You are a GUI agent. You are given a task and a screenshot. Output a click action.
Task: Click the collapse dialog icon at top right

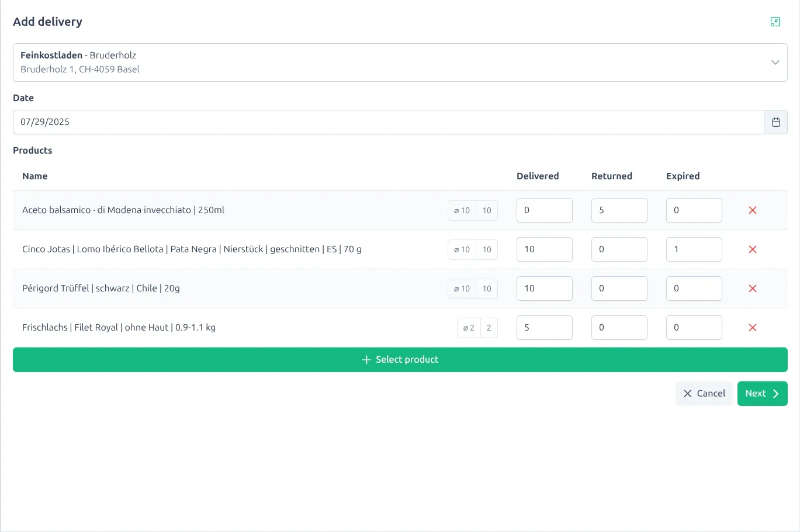[x=775, y=22]
